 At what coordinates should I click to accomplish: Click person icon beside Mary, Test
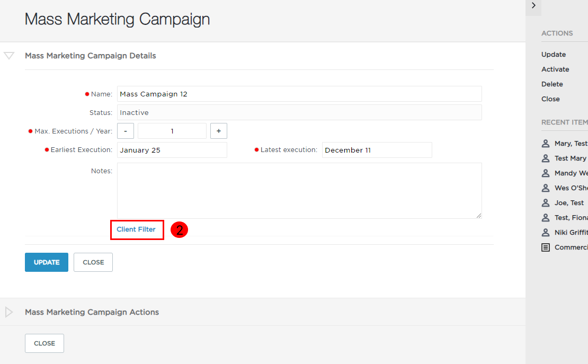click(546, 144)
